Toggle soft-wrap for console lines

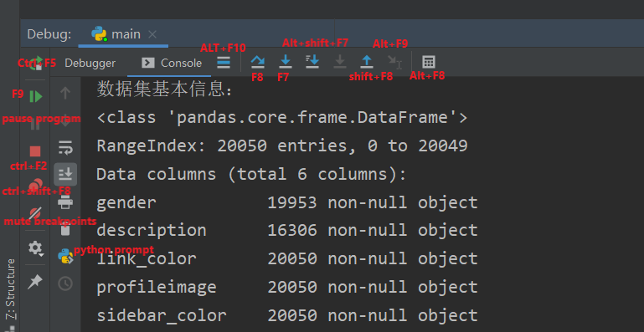click(x=65, y=147)
